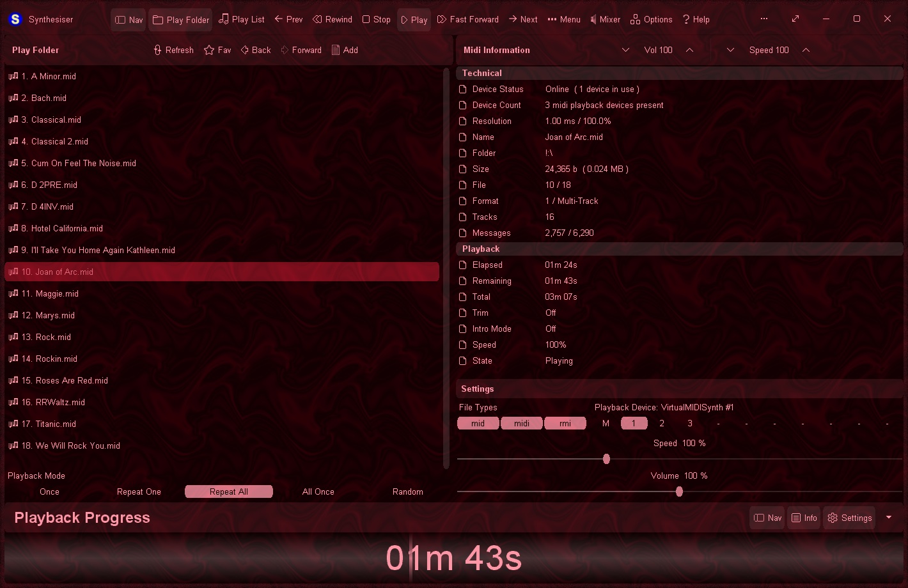Add a file with the Add button
The width and height of the screenshot is (908, 588).
344,50
